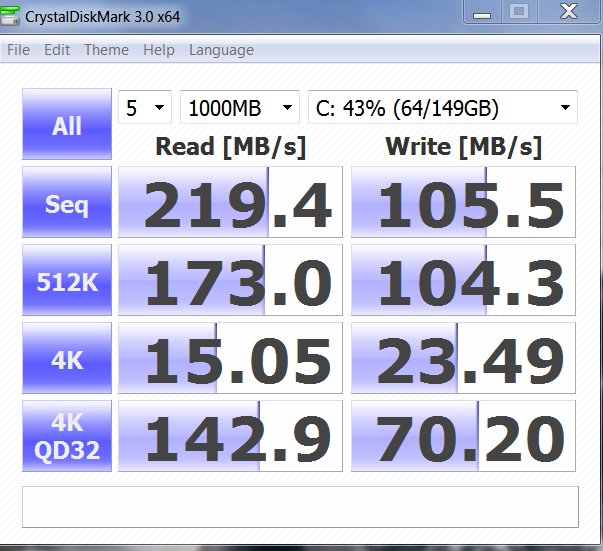Run all benchmarks with the All button
The width and height of the screenshot is (603, 551).
pyautogui.click(x=67, y=124)
